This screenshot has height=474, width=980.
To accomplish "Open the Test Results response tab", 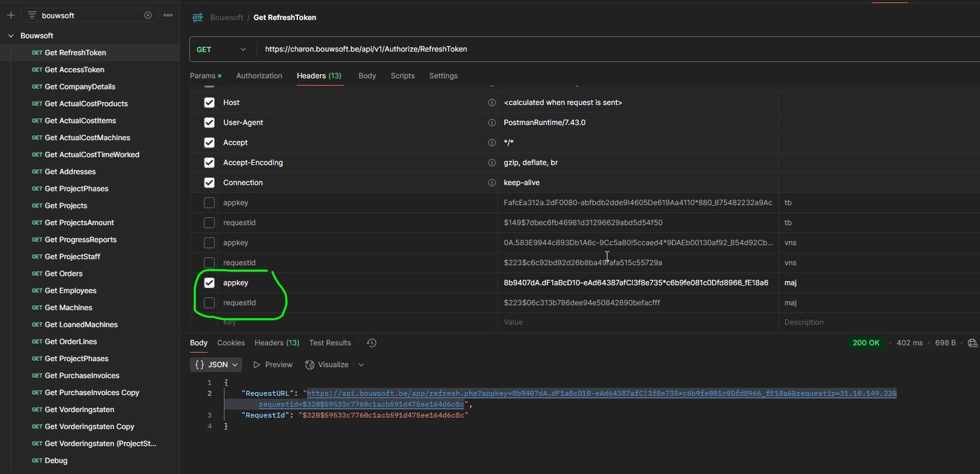I will pyautogui.click(x=330, y=343).
